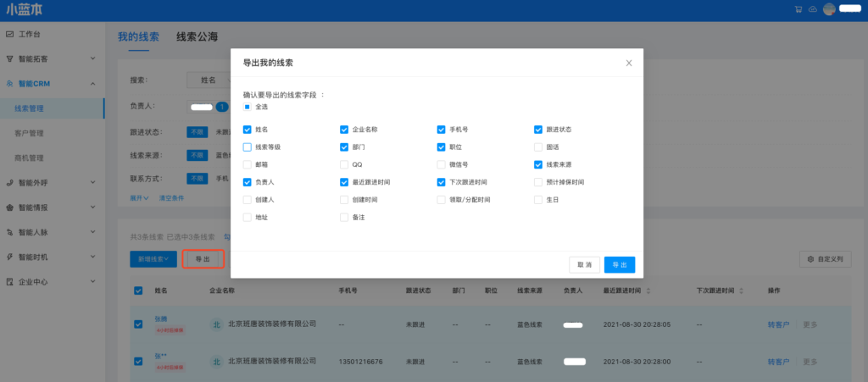Viewport: 868px width, 382px height.
Task: Toggle the 全选 select-all option
Action: (x=248, y=107)
